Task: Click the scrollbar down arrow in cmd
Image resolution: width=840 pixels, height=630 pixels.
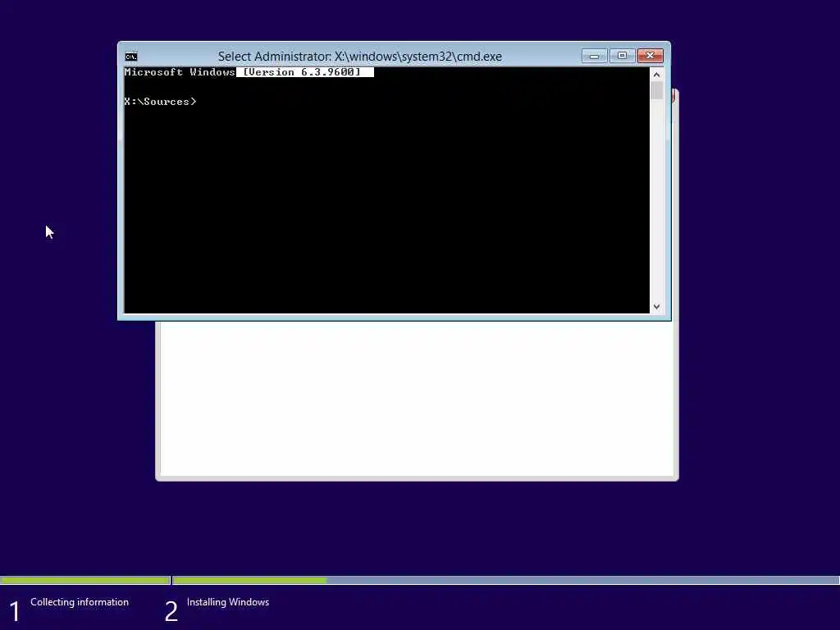Action: coord(657,307)
